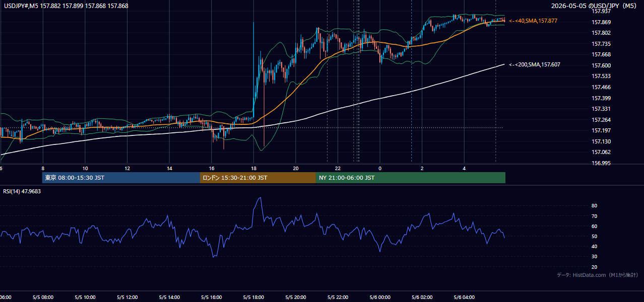Click hour label 14 under price chart
This screenshot has width=644, height=302.
click(169, 168)
